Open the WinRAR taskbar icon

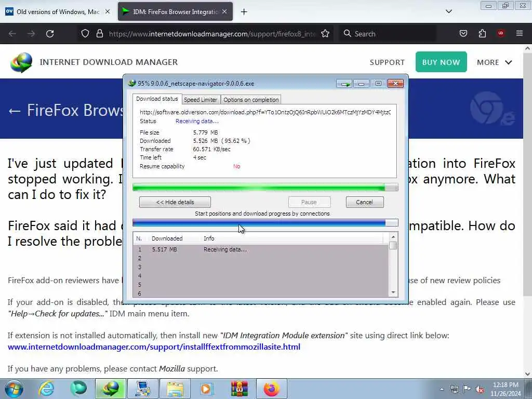(x=239, y=389)
